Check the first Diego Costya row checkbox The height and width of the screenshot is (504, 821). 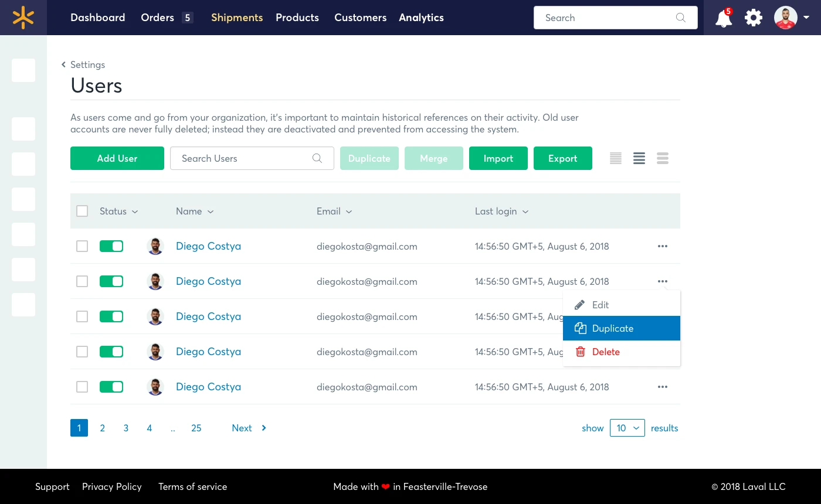[82, 246]
